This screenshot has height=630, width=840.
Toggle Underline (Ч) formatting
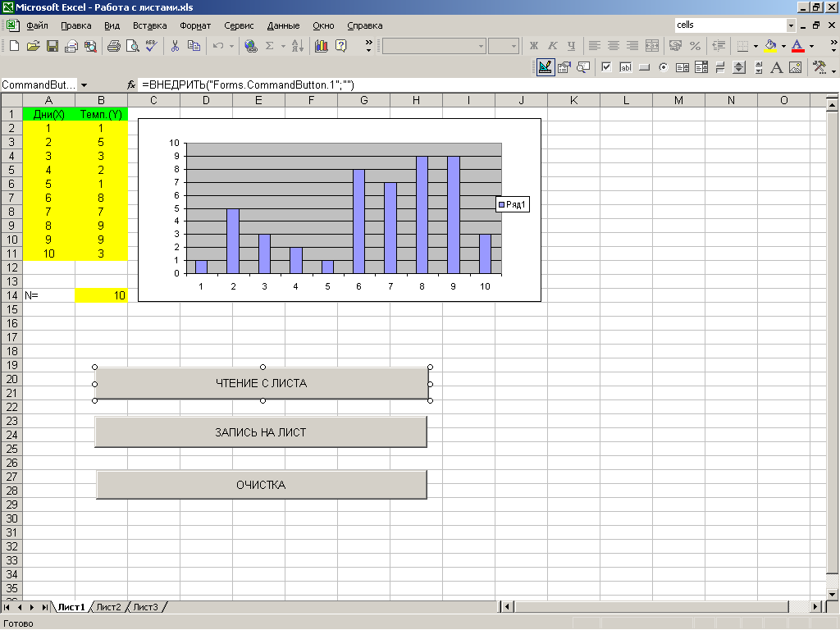tap(571, 46)
